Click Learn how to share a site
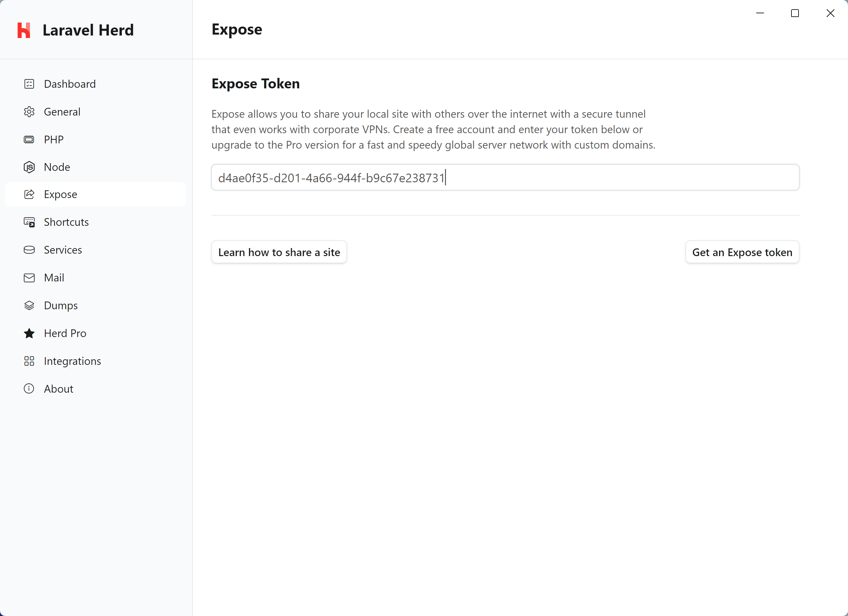 [279, 252]
